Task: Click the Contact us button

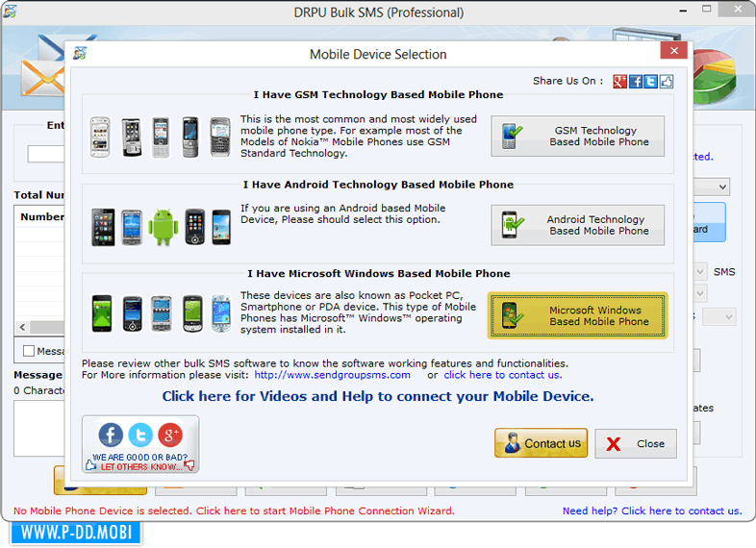Action: [x=541, y=443]
